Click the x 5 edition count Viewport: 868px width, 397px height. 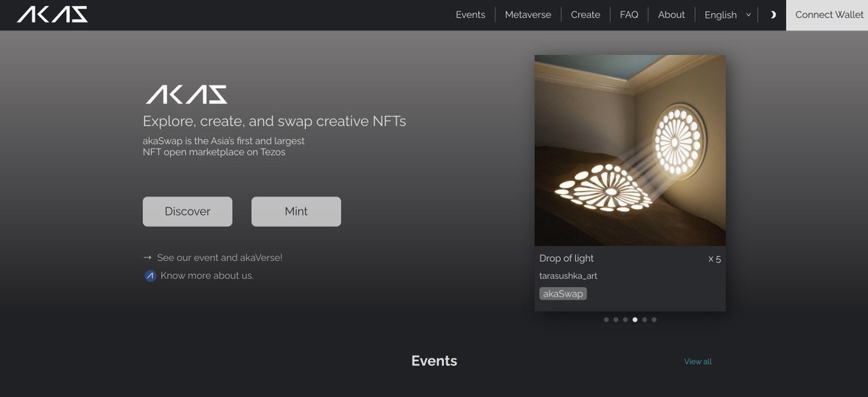click(x=715, y=259)
